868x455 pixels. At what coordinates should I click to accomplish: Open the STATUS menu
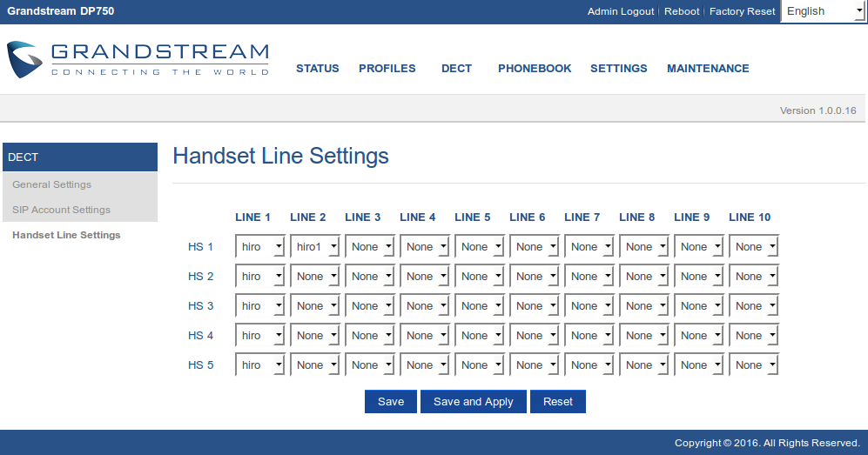coord(317,69)
